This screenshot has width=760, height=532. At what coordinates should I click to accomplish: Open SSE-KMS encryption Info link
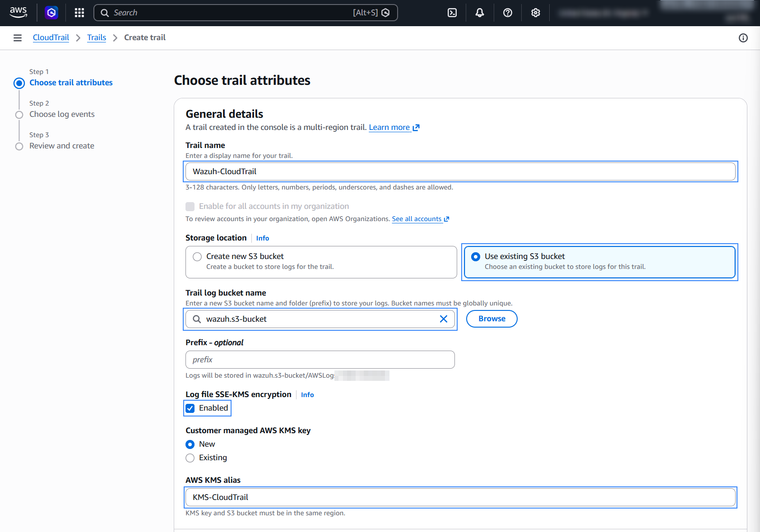307,395
